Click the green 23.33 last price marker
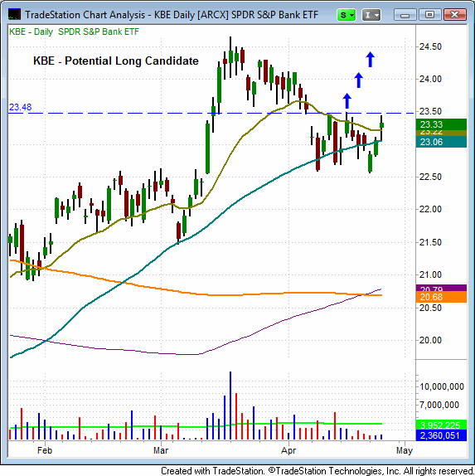 point(441,124)
